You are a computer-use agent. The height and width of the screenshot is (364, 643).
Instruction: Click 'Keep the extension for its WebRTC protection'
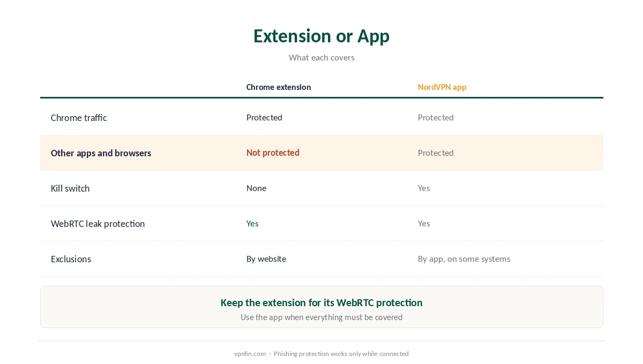322,303
